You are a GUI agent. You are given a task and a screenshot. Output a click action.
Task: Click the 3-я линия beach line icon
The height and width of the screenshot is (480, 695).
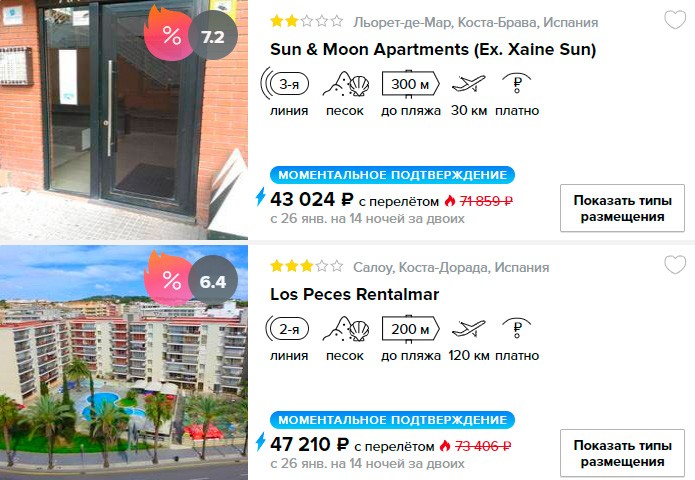[285, 83]
